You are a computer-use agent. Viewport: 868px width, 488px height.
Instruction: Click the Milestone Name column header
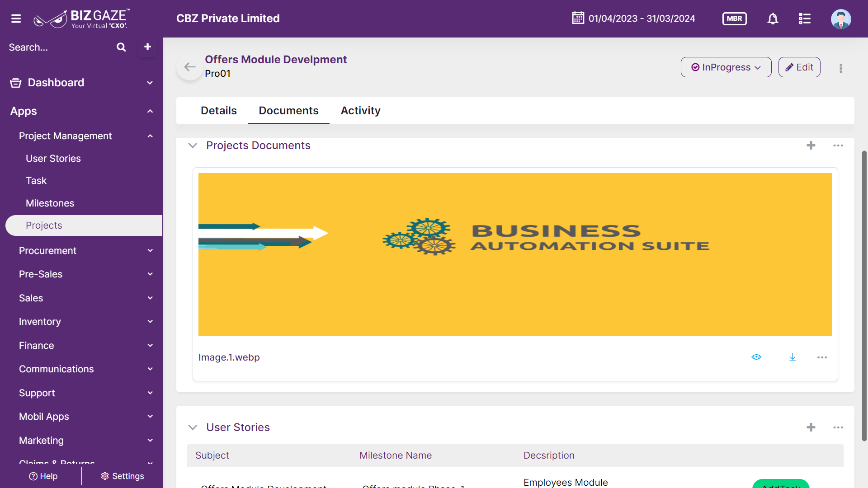coord(396,455)
